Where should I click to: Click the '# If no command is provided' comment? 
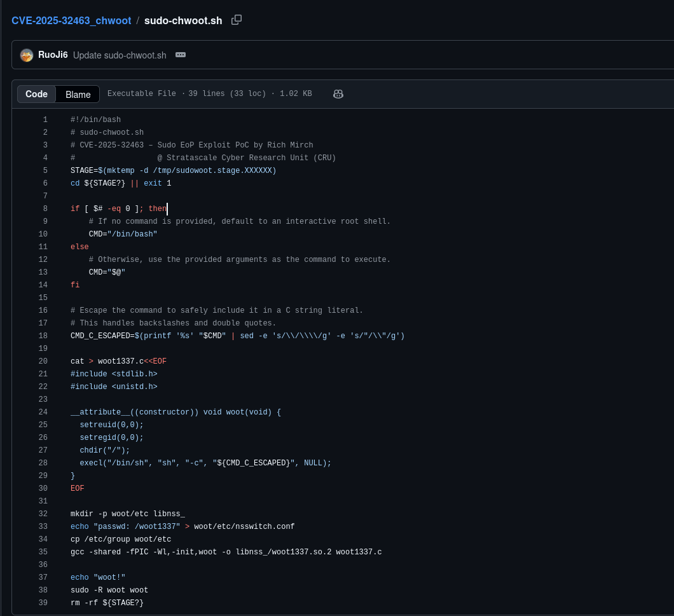[x=240, y=221]
